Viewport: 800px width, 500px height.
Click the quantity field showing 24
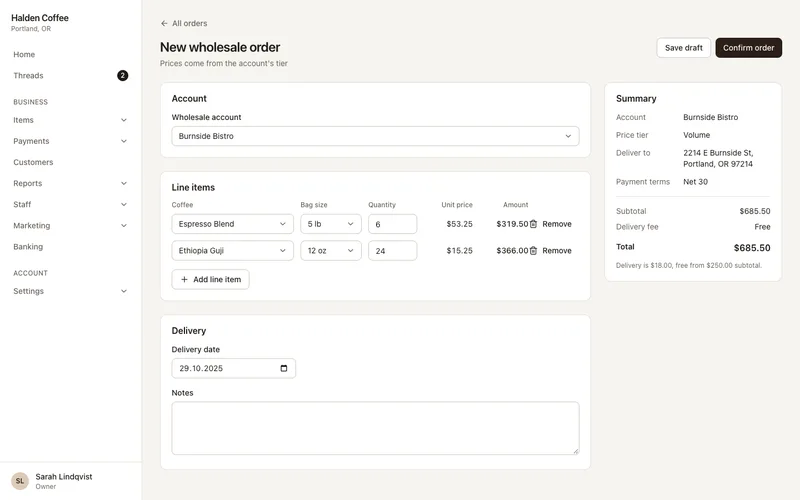[392, 251]
